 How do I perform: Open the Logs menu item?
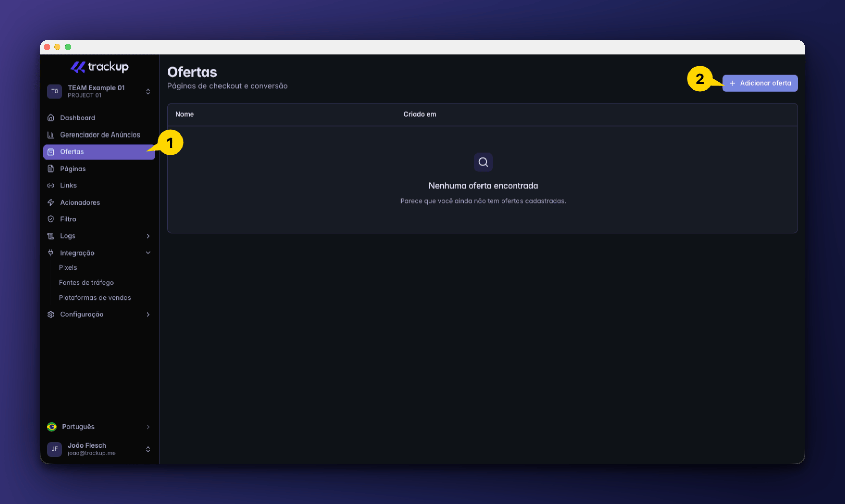tap(99, 236)
